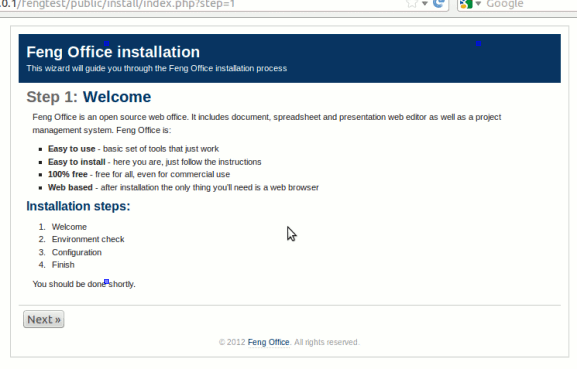This screenshot has height=369, width=577.
Task: Bookmark the page with the star icon
Action: pos(412,4)
